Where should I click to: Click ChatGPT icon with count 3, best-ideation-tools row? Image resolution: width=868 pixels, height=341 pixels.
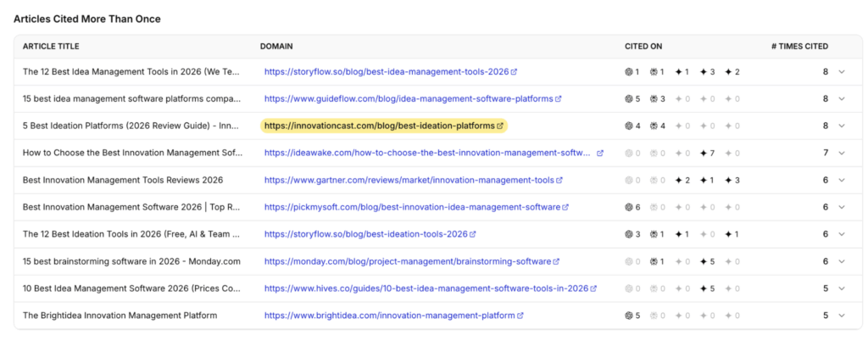pyautogui.click(x=629, y=235)
